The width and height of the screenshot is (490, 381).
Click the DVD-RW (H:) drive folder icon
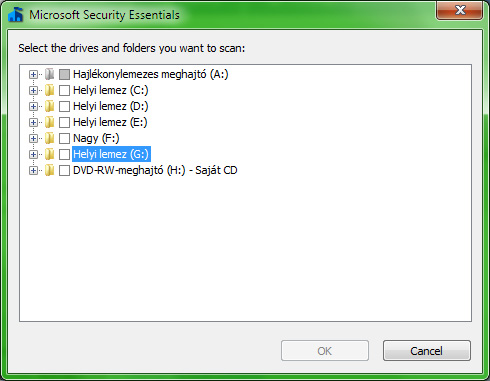tap(49, 170)
